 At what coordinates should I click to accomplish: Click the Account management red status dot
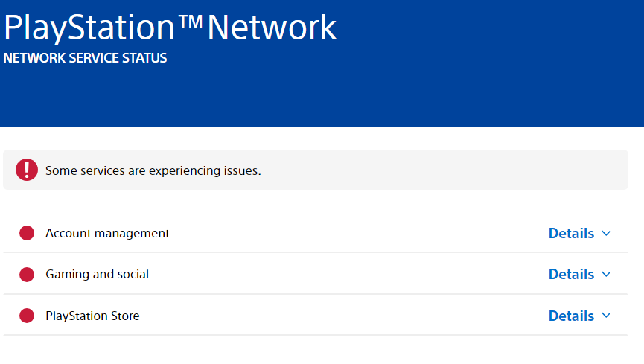(x=27, y=233)
